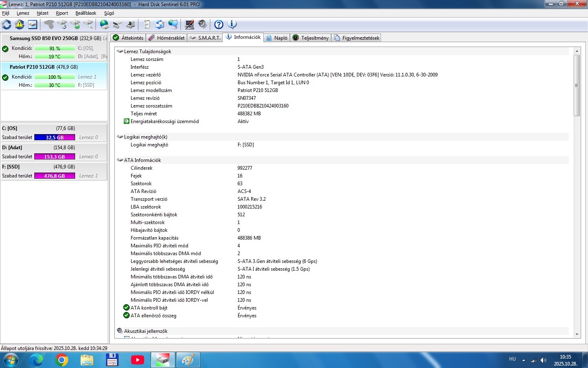This screenshot has height=368, width=588.
Task: Open Microsoft Edge from the taskbar
Action: 36,360
